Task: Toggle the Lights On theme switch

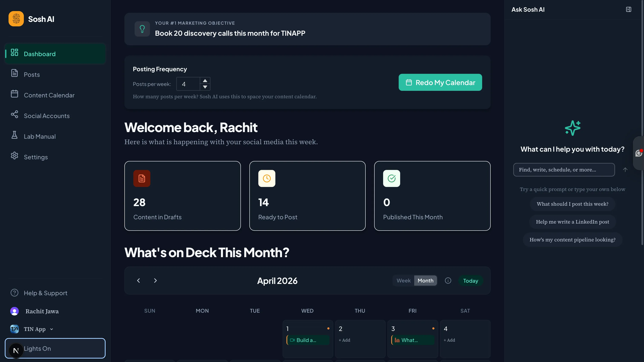Action: [55, 348]
